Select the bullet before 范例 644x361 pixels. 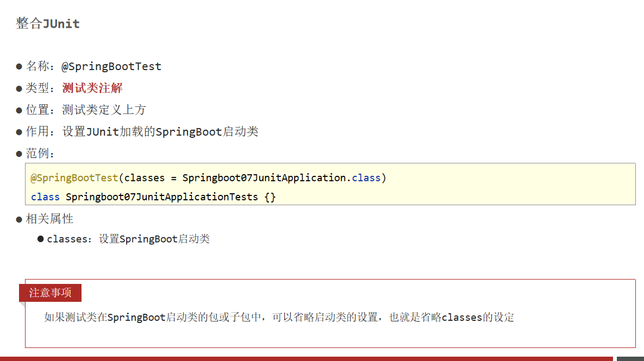(19, 154)
